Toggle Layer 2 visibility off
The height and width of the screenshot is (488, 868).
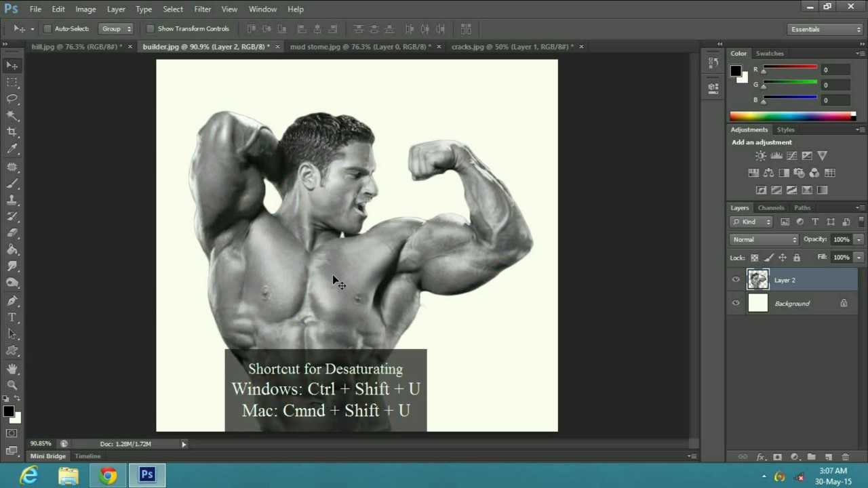pos(736,280)
